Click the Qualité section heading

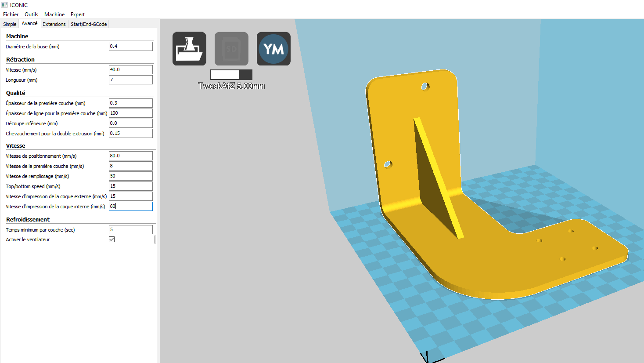(15, 93)
